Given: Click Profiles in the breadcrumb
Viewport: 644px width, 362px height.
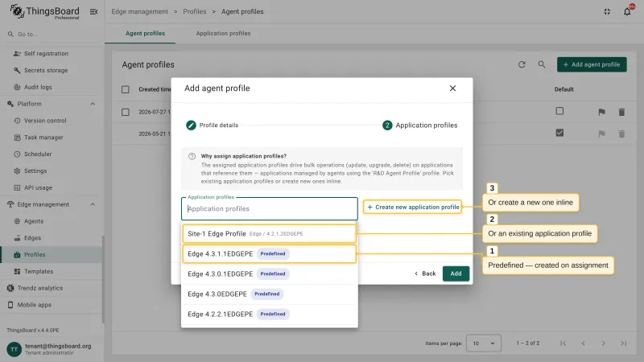Looking at the screenshot, I should tap(195, 11).
